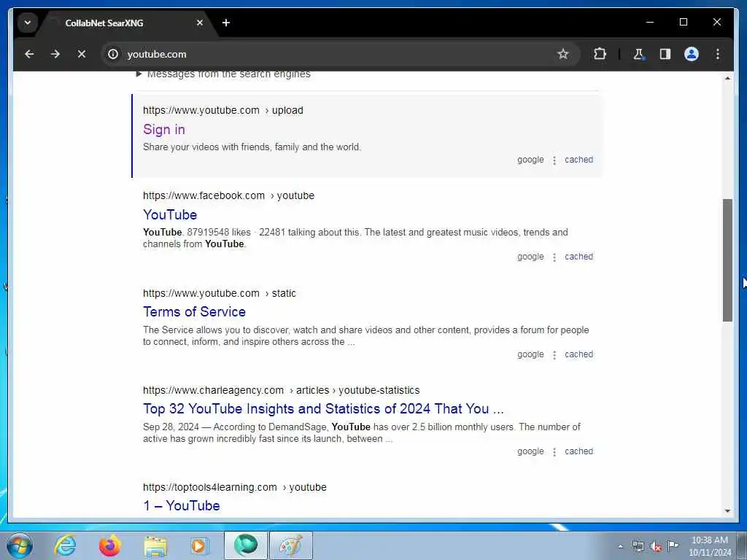Show hidden tray icons arrow
Image resolution: width=747 pixels, height=560 pixels.
pyautogui.click(x=620, y=546)
